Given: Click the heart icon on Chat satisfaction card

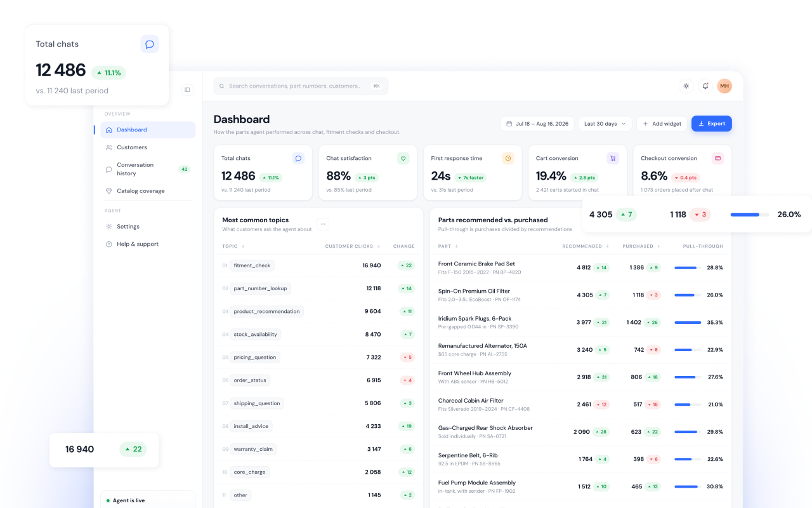Looking at the screenshot, I should tap(403, 158).
